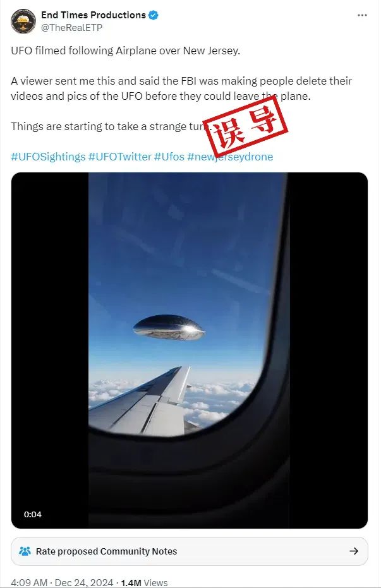Open the #UFOTwitter hashtag

pos(120,157)
